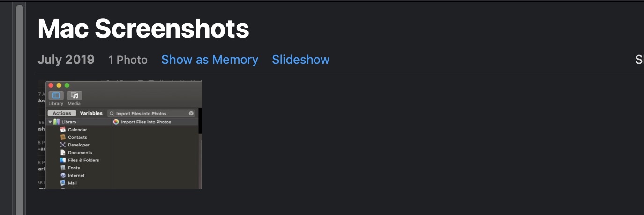This screenshot has width=644, height=215.
Task: Pick the Fonts category icon
Action: click(x=63, y=168)
